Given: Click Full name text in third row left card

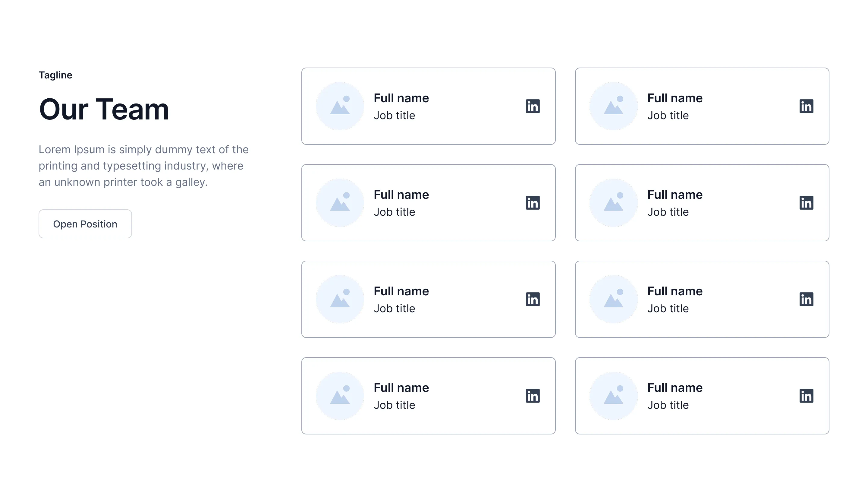Looking at the screenshot, I should point(401,291).
